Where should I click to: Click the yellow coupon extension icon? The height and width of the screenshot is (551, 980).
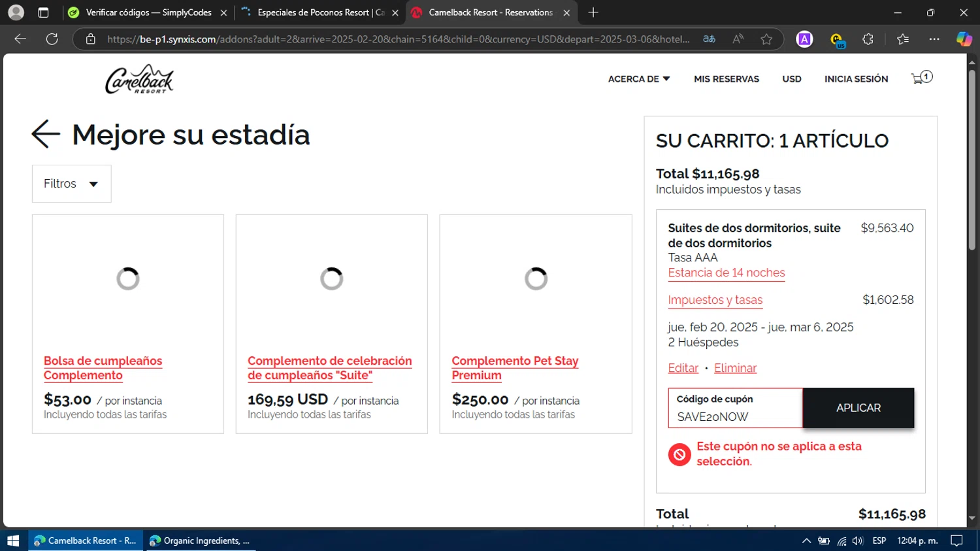(x=837, y=40)
